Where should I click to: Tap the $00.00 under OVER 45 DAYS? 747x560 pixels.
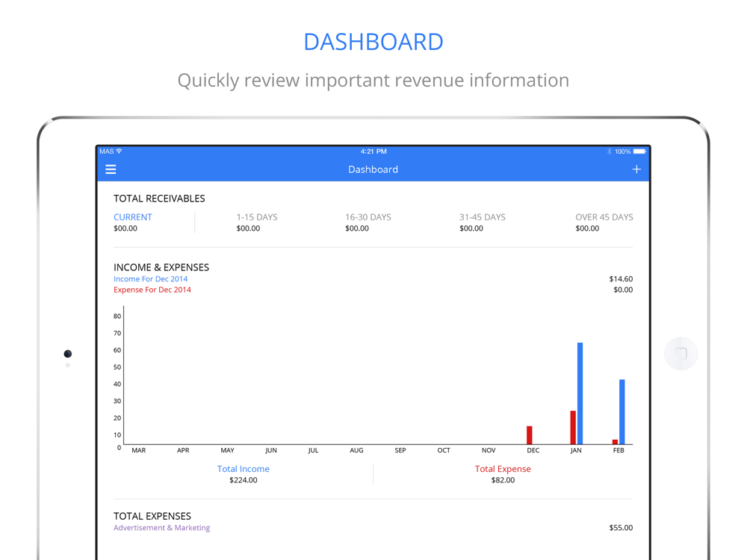587,228
